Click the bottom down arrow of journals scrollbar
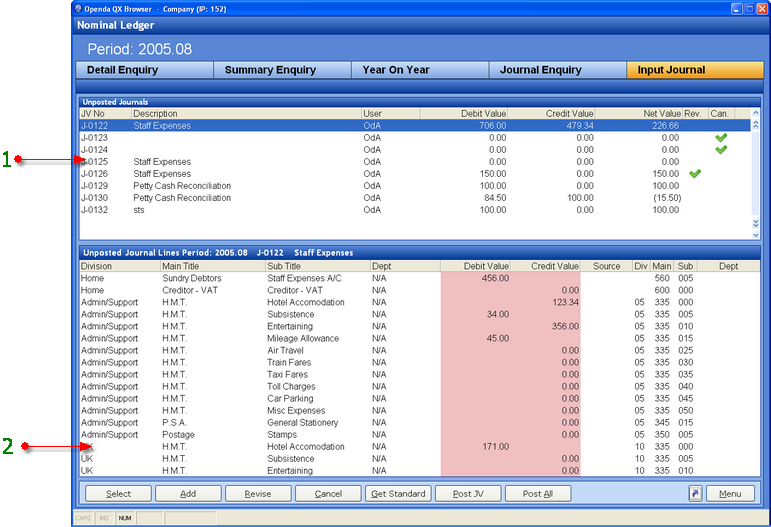This screenshot has width=771, height=527. (756, 235)
